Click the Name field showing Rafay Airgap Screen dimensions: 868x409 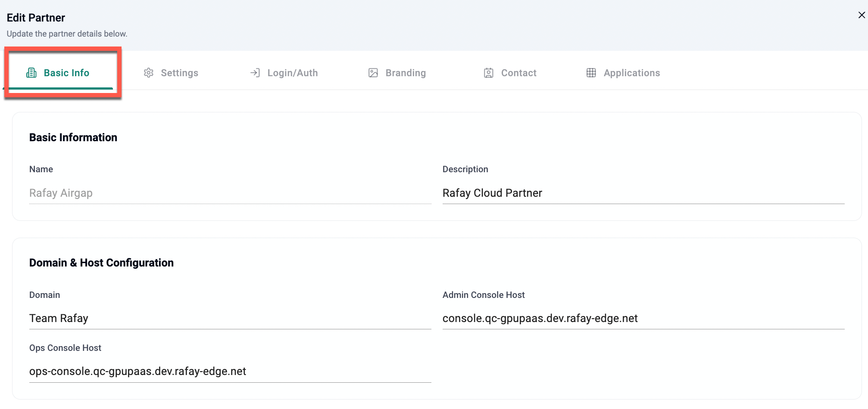(230, 193)
